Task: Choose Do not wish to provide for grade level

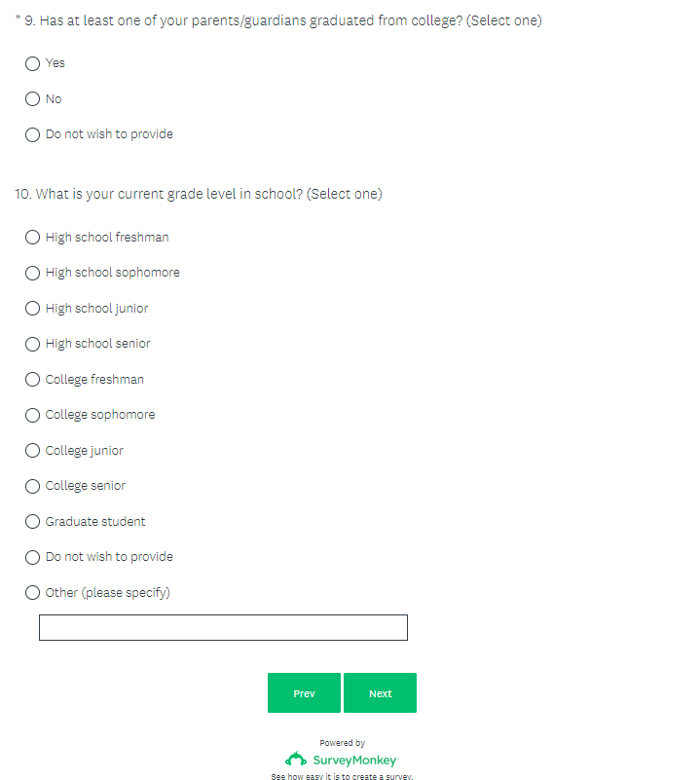Action: click(x=33, y=557)
